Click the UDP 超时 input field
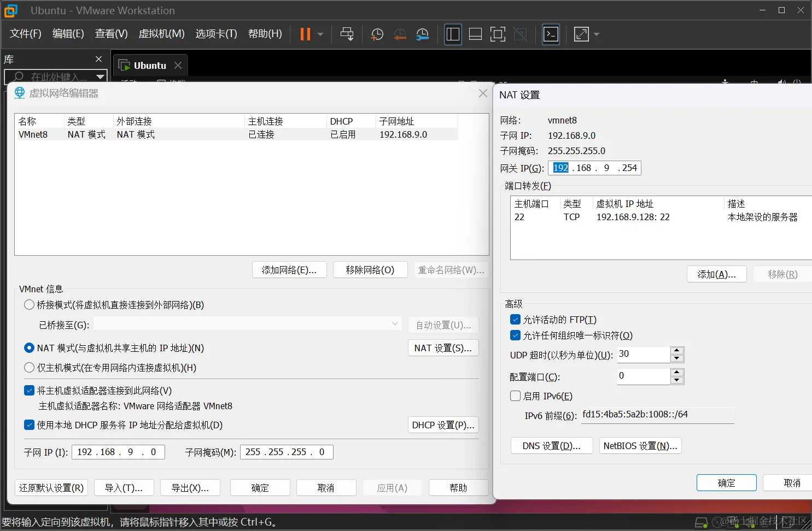This screenshot has height=531, width=812. 644,354
